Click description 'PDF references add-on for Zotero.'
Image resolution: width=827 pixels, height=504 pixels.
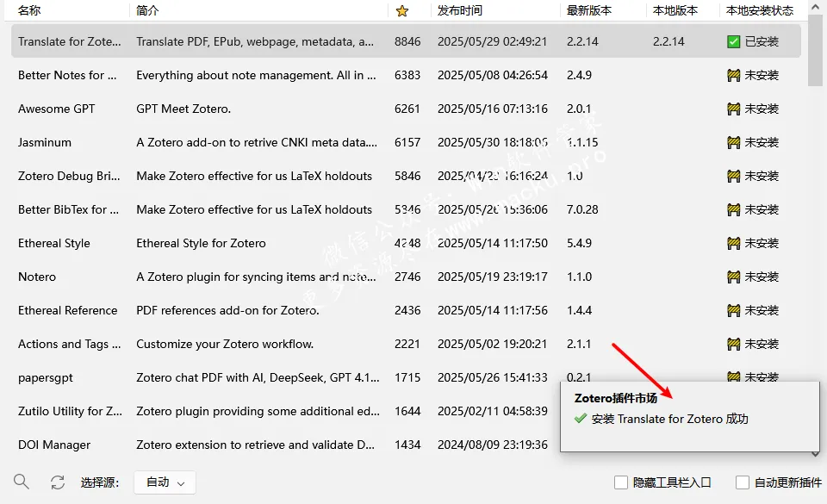click(227, 310)
